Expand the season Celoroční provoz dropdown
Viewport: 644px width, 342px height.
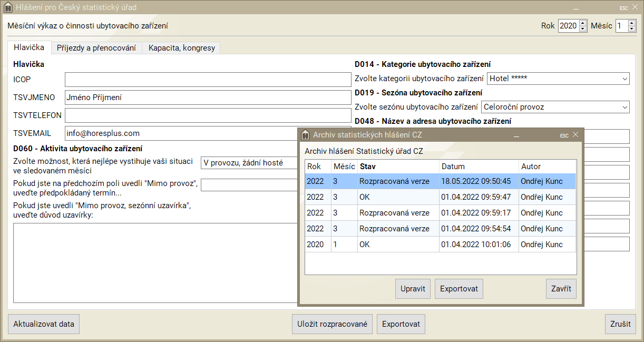click(x=555, y=107)
